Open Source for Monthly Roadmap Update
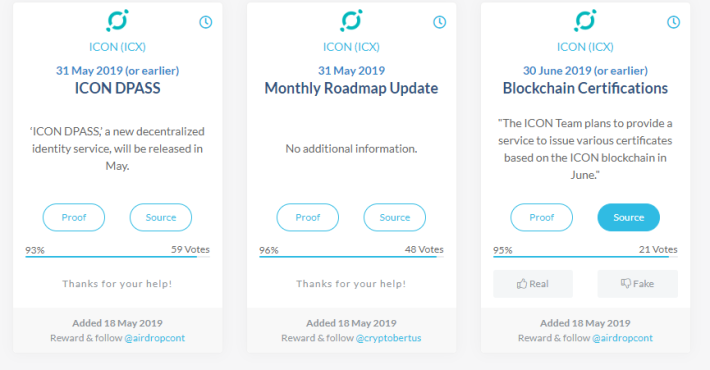Viewport: 710px width, 370px height. coord(394,217)
